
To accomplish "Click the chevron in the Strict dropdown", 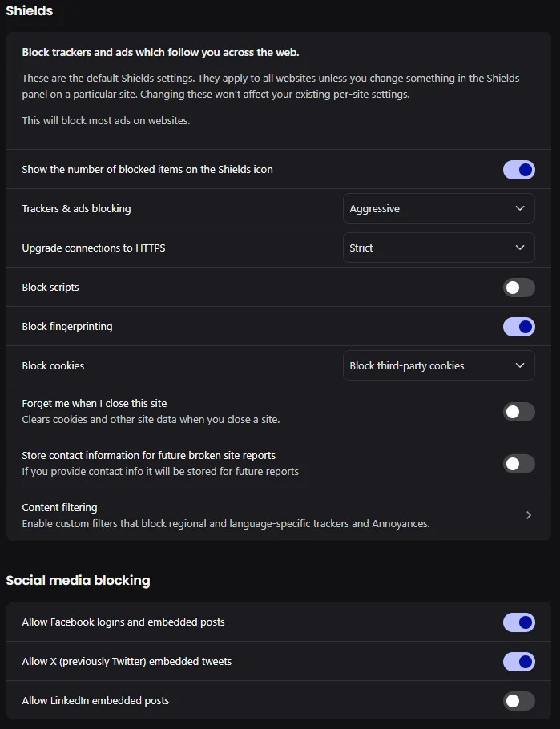I will point(520,248).
